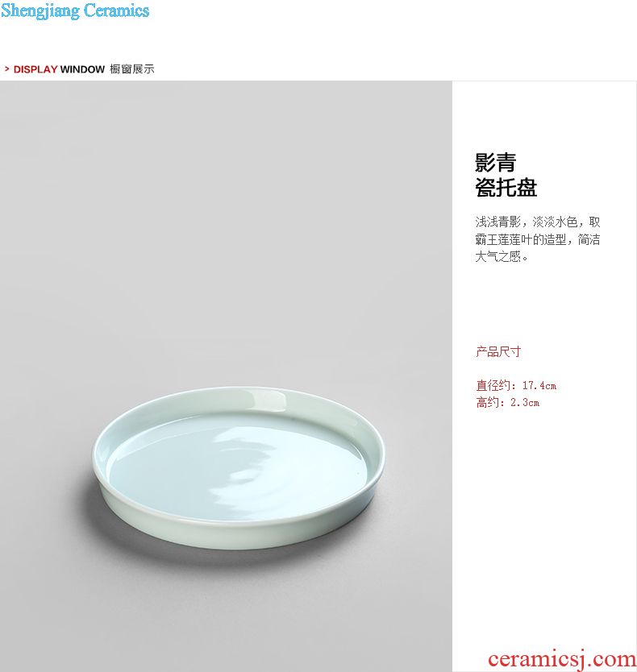This screenshot has width=637, height=672.
Task: Click the 橱窗展示 heading label
Action: click(131, 69)
